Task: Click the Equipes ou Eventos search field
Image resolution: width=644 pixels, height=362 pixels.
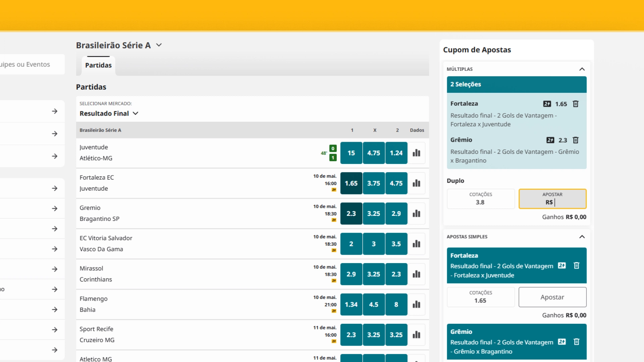Action: (x=32, y=64)
